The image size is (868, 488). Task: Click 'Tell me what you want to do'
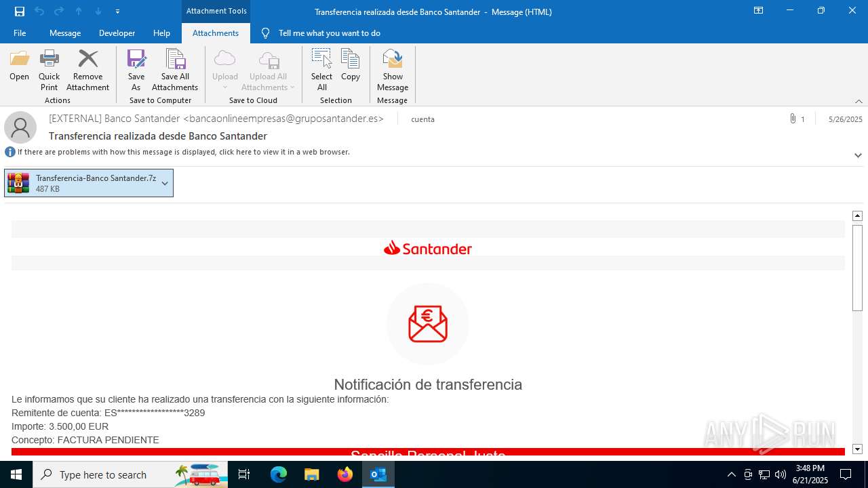pyautogui.click(x=330, y=33)
